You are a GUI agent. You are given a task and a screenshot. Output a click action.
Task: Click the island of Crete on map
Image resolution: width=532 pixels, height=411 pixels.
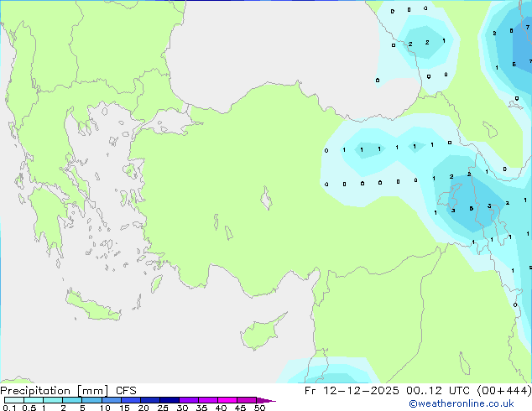tap(93, 305)
